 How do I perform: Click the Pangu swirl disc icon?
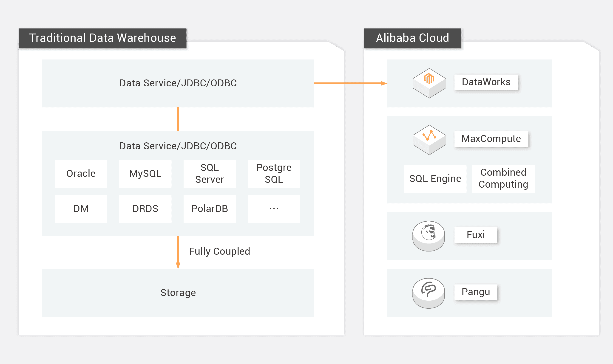click(429, 293)
